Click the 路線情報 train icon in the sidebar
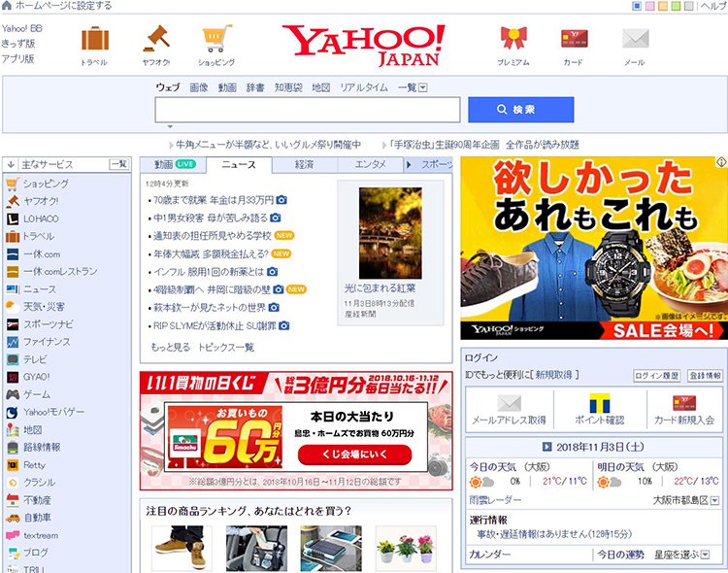This screenshot has height=573, width=728. click(13, 448)
